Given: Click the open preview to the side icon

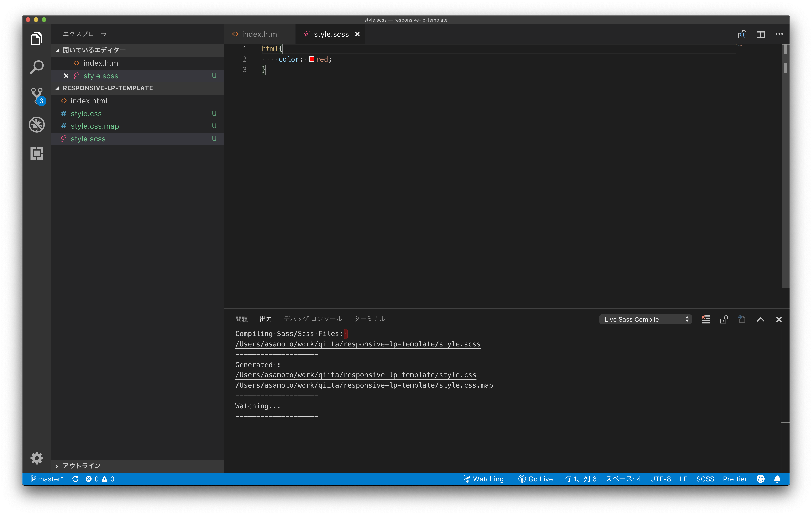Looking at the screenshot, I should 742,34.
